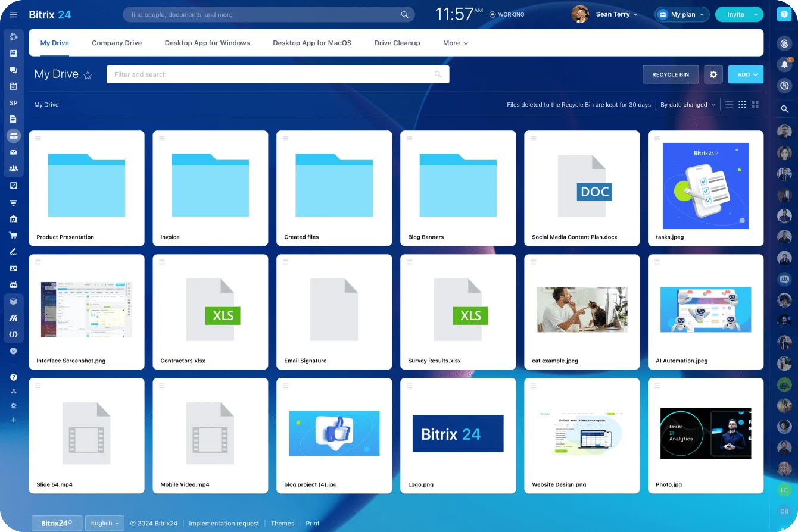Viewport: 798px width, 532px height.
Task: Click the notifications bell at top right
Action: [784, 62]
